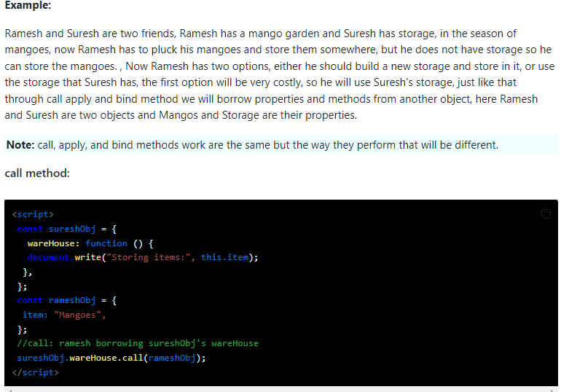Viewport: 561px width, 392px height.
Task: Click the "const sureshObj = {" line
Action: [x=67, y=229]
